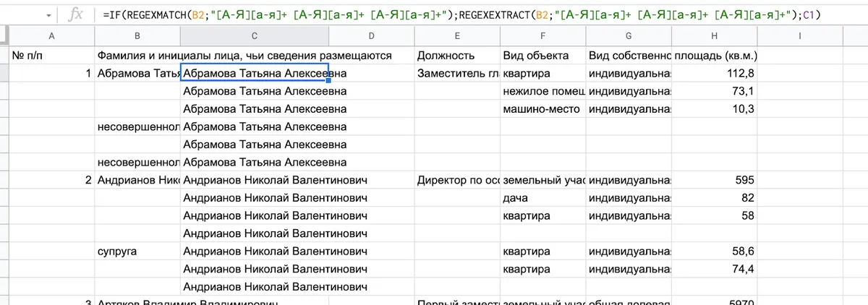Select the 'машино-место' cell
Viewport: 868px width, 305px height.
(542, 109)
